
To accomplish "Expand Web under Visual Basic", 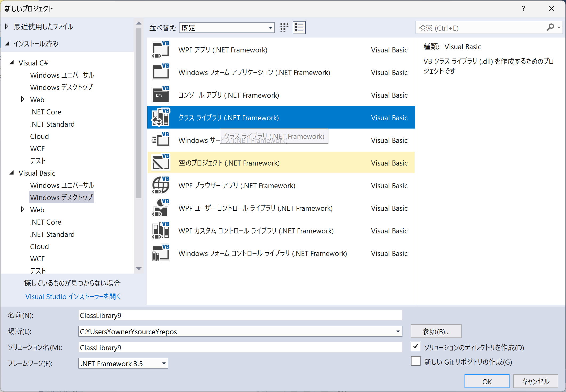I will [23, 209].
